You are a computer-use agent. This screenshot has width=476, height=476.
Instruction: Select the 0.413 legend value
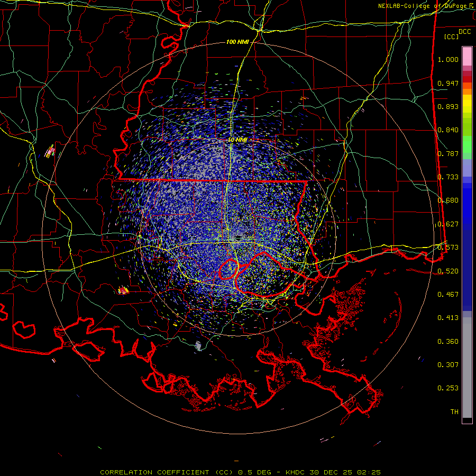(x=448, y=318)
